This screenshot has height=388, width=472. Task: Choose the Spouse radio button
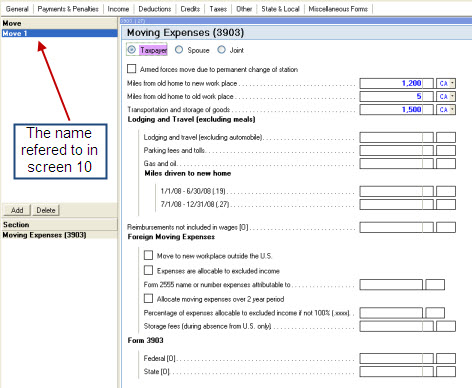click(179, 50)
